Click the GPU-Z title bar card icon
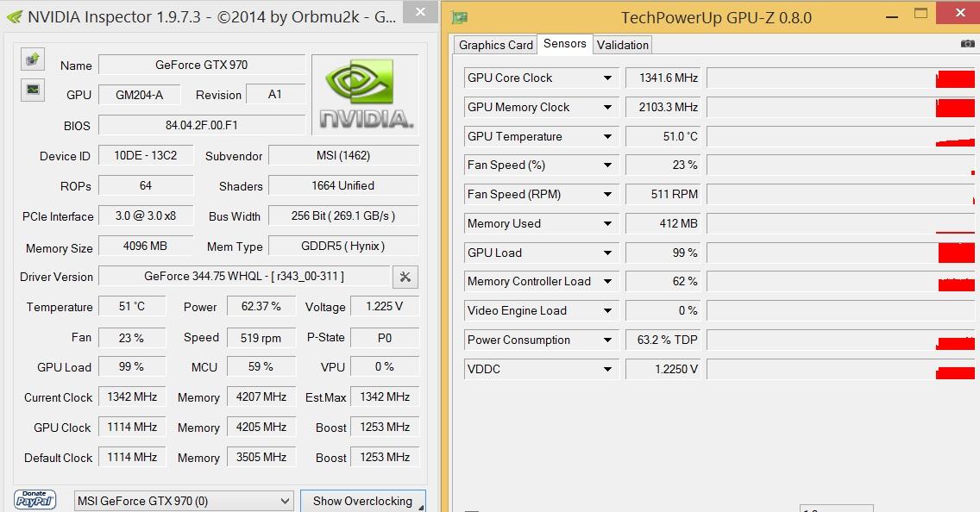Image resolution: width=980 pixels, height=512 pixels. [x=460, y=17]
